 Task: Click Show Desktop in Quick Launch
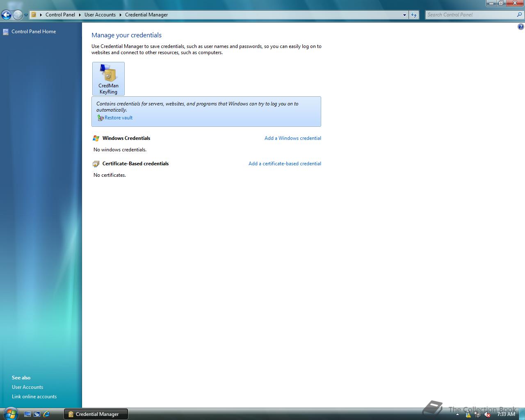[27, 414]
